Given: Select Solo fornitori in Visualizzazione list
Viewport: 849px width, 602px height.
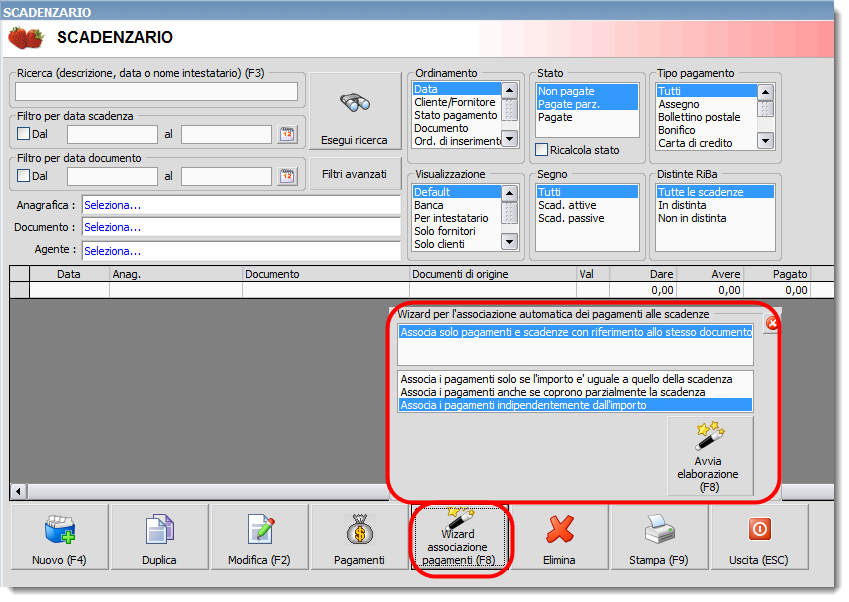Looking at the screenshot, I should (x=456, y=231).
